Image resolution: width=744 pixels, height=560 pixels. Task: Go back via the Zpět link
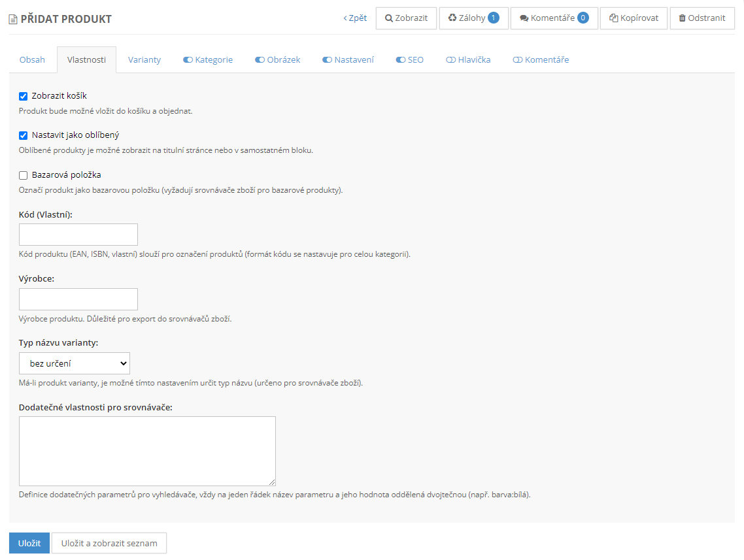tap(356, 18)
